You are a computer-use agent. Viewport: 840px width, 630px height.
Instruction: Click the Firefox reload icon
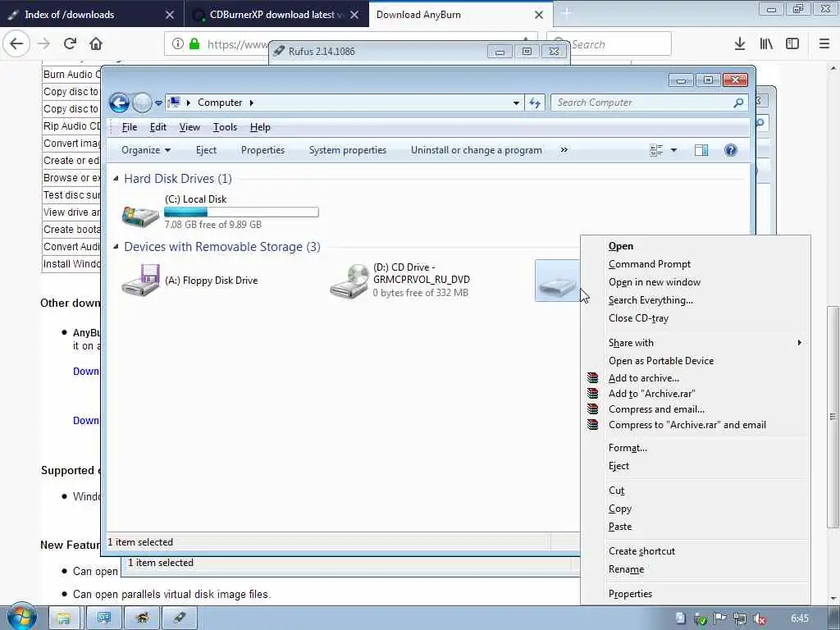pyautogui.click(x=70, y=44)
